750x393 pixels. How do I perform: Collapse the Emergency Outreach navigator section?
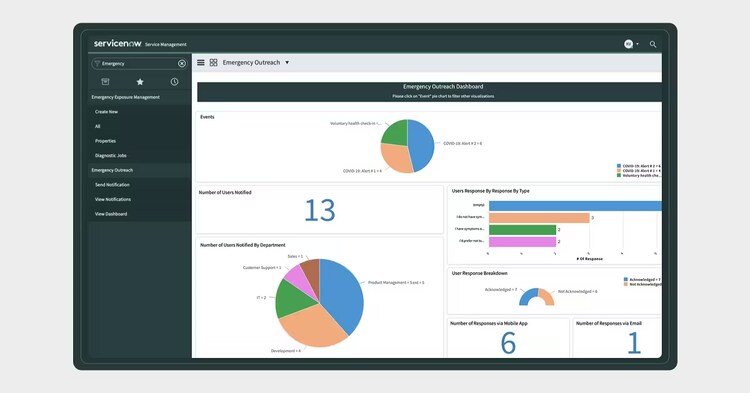[112, 170]
